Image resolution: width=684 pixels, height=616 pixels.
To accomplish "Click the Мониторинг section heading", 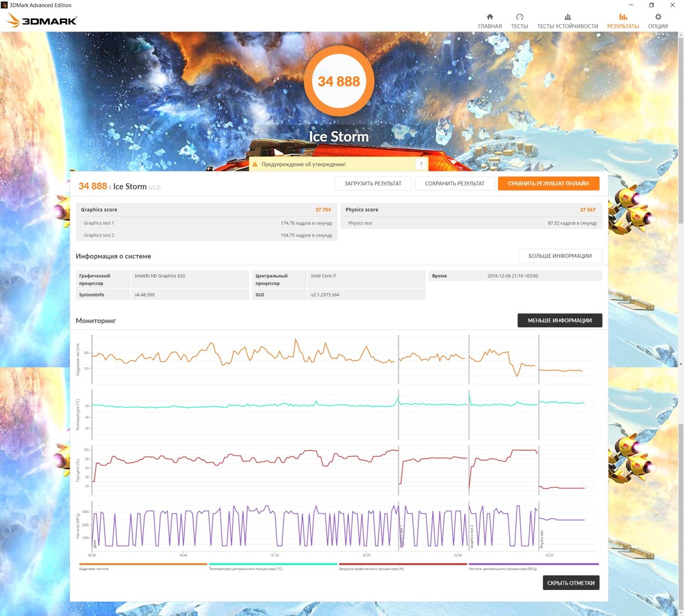I will [96, 321].
